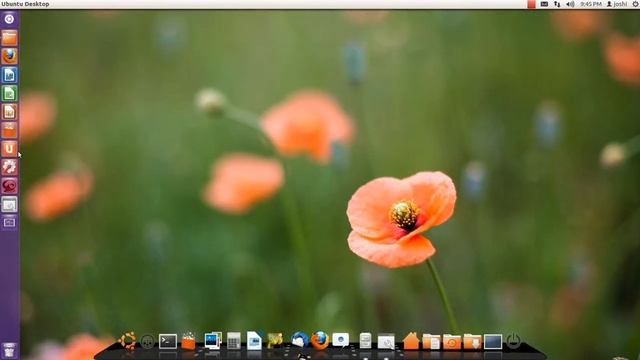This screenshot has width=640, height=360.
Task: Open LibreOffice Impress in the launcher
Action: point(9,111)
